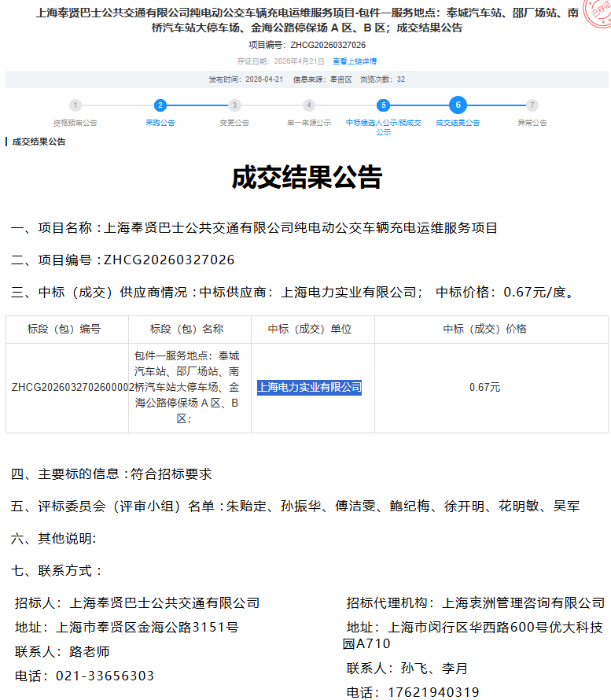Click the step 7 circle for 异常公告
The image size is (611, 700).
tap(532, 105)
